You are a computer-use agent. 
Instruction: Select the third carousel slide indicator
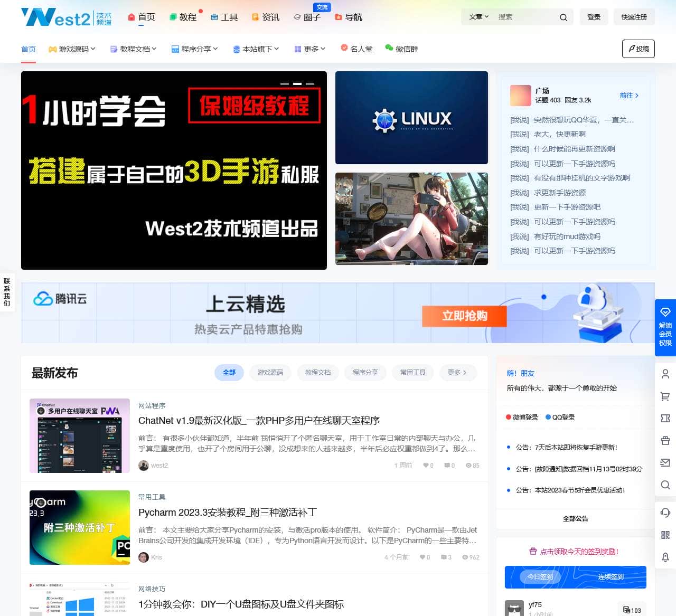coord(310,84)
